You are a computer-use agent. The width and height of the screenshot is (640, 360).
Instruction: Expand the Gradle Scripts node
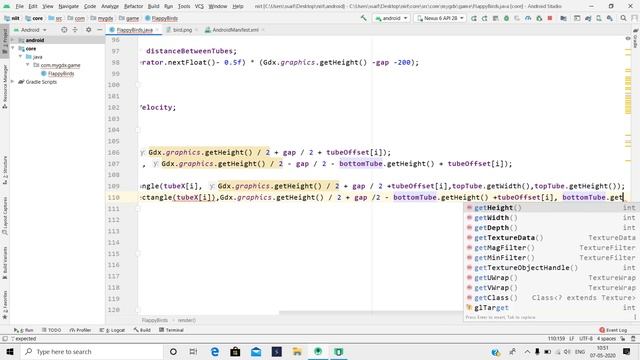13,82
